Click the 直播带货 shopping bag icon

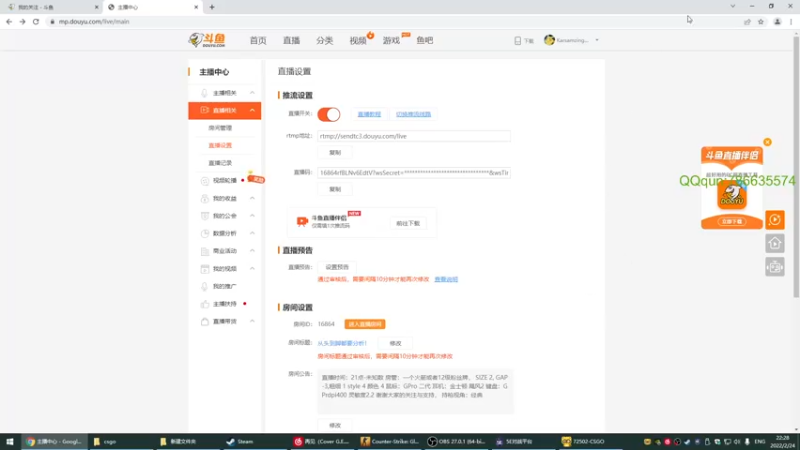(x=205, y=321)
